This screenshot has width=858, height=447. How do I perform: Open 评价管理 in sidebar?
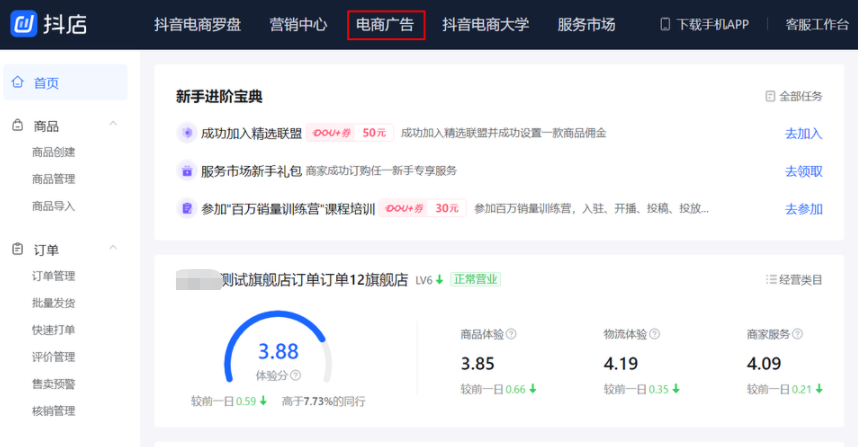pyautogui.click(x=54, y=357)
